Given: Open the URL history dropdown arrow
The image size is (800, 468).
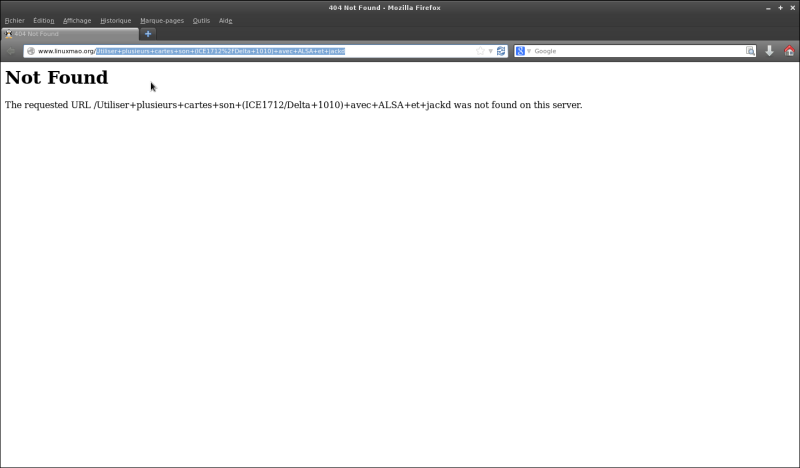Looking at the screenshot, I should tap(490, 51).
